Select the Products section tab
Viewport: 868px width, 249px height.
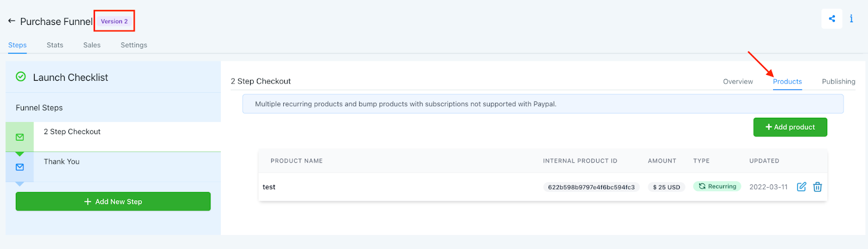pyautogui.click(x=787, y=81)
